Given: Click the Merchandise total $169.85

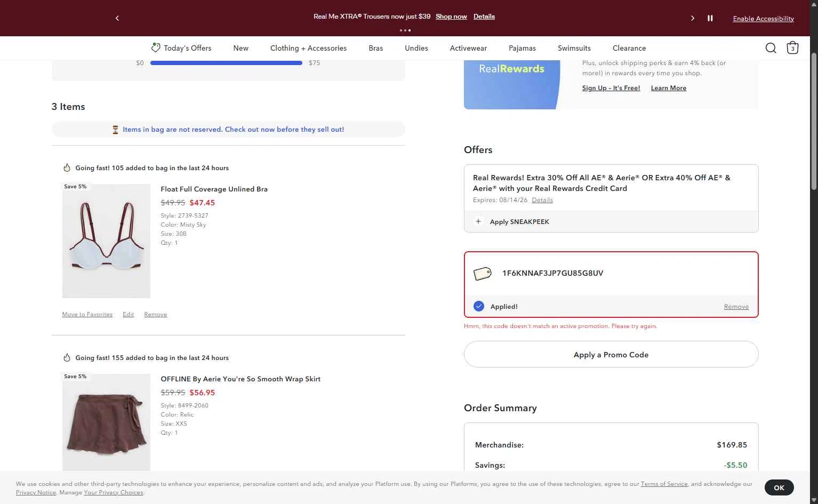Looking at the screenshot, I should (x=732, y=445).
